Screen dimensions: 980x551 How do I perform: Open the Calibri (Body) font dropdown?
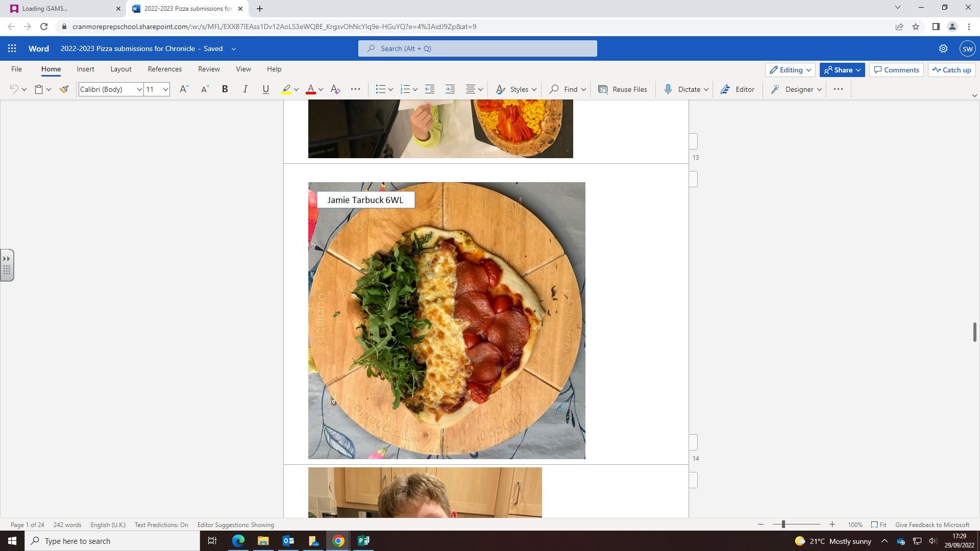(x=138, y=89)
